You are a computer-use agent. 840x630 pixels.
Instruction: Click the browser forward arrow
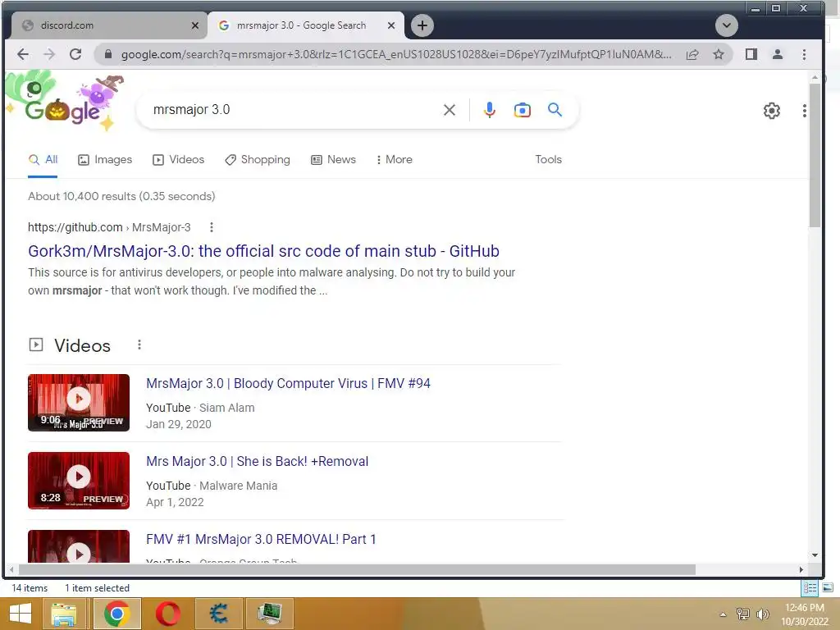[x=49, y=54]
